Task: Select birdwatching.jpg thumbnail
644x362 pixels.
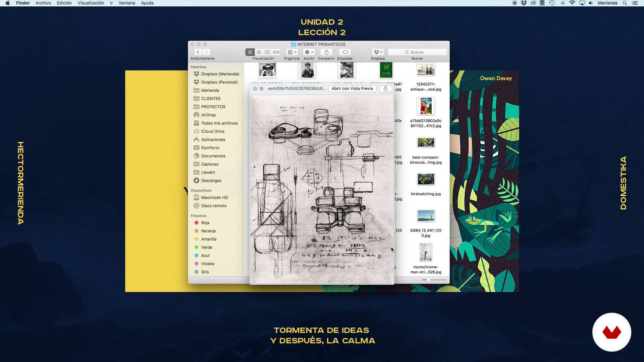Action: click(426, 179)
